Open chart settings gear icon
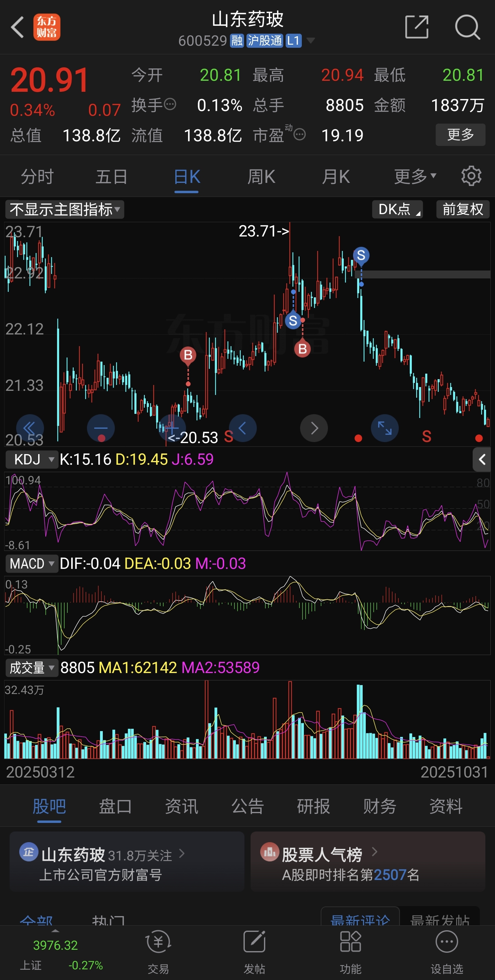 pos(471,176)
